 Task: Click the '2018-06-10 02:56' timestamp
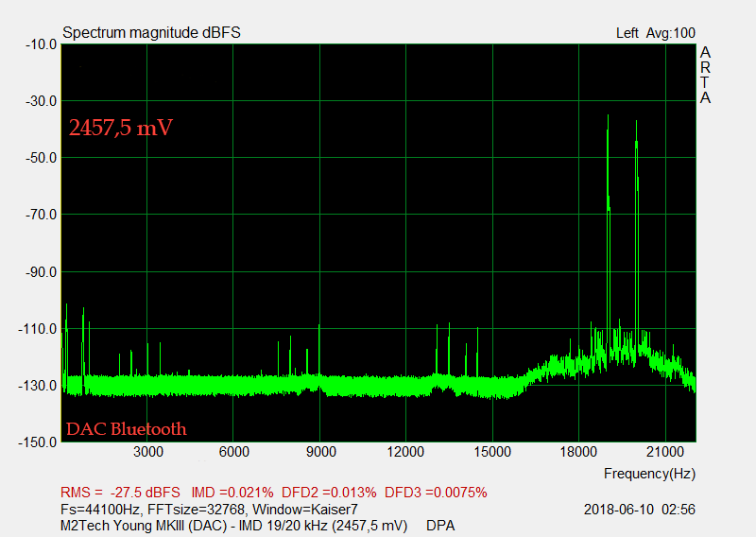pos(640,510)
